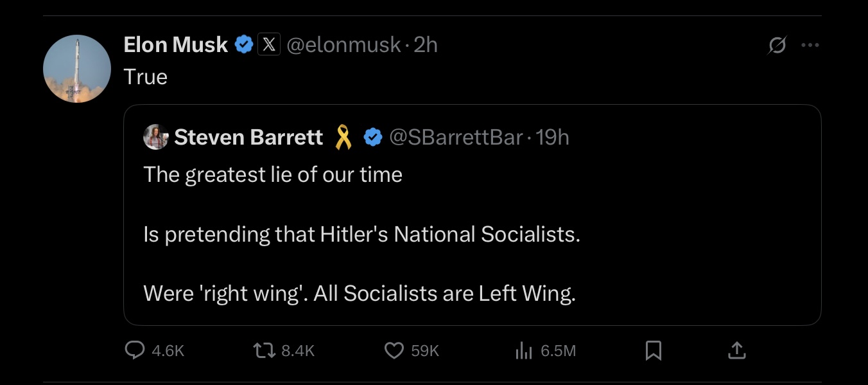Click the Grok explain-post icon
This screenshot has width=868, height=385.
tap(776, 46)
